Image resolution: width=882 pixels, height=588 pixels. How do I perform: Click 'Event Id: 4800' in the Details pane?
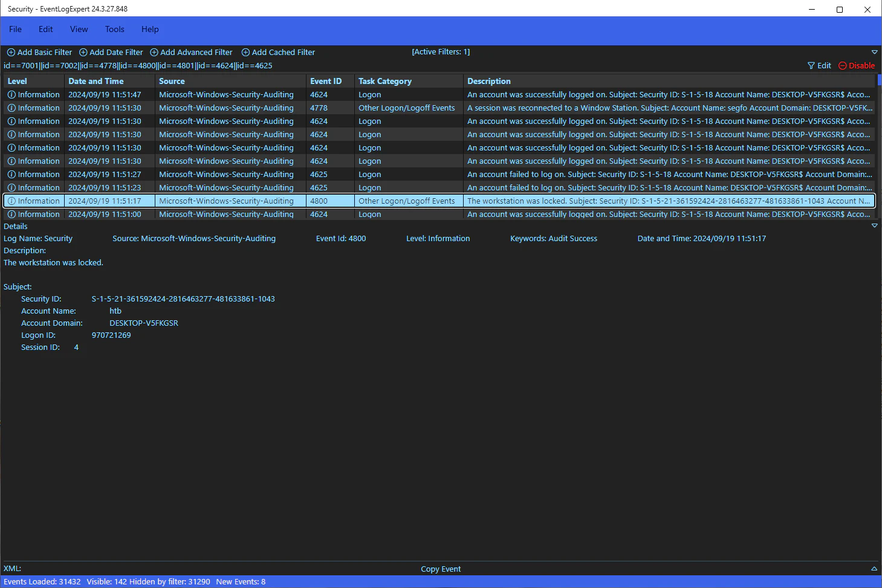[x=341, y=239]
